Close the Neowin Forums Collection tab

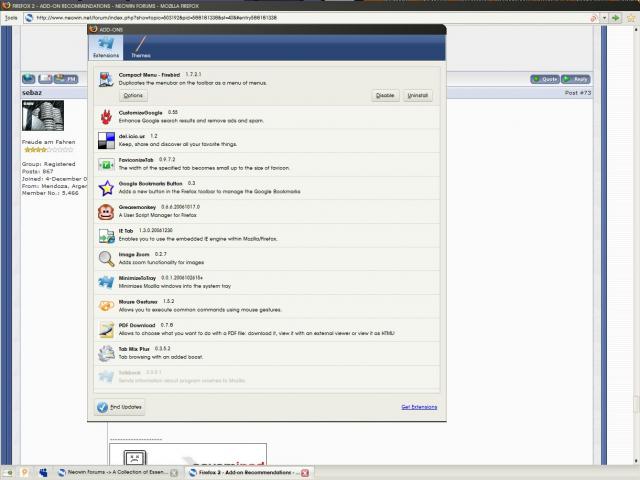tap(174, 473)
